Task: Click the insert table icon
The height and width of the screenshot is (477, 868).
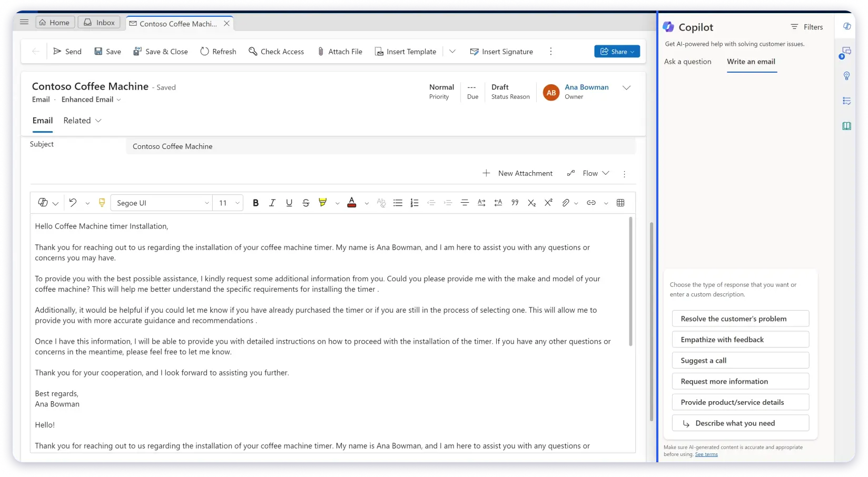Action: tap(620, 203)
